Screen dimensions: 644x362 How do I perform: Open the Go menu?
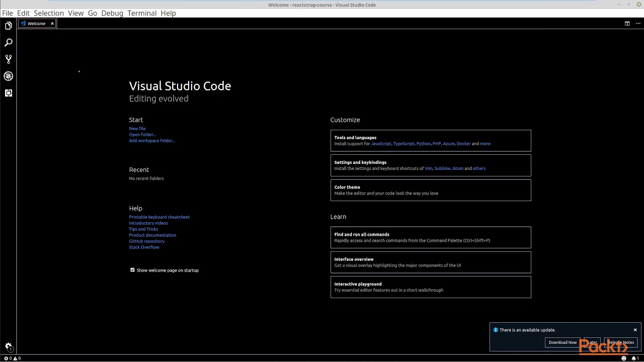point(93,13)
